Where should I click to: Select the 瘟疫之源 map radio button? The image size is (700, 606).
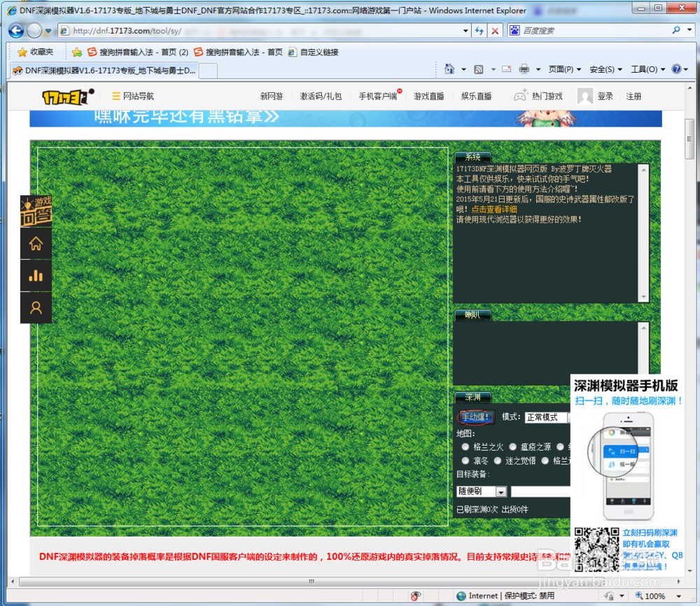click(513, 446)
